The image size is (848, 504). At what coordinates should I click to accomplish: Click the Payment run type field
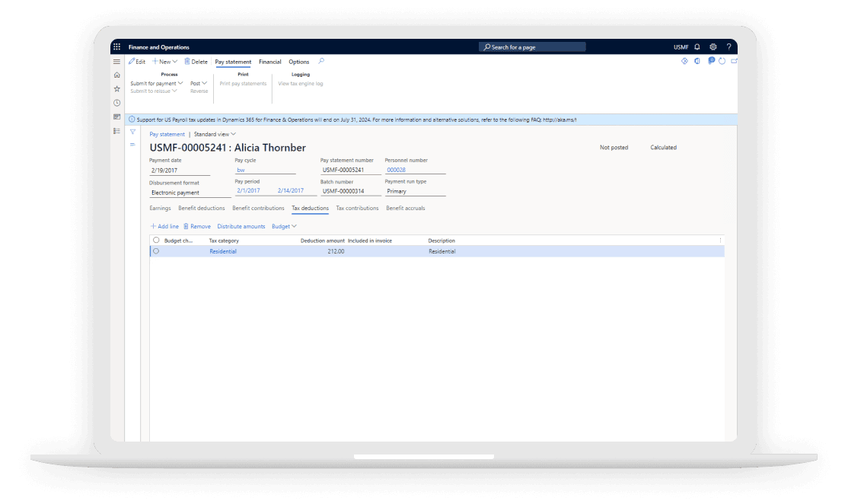pyautogui.click(x=415, y=191)
